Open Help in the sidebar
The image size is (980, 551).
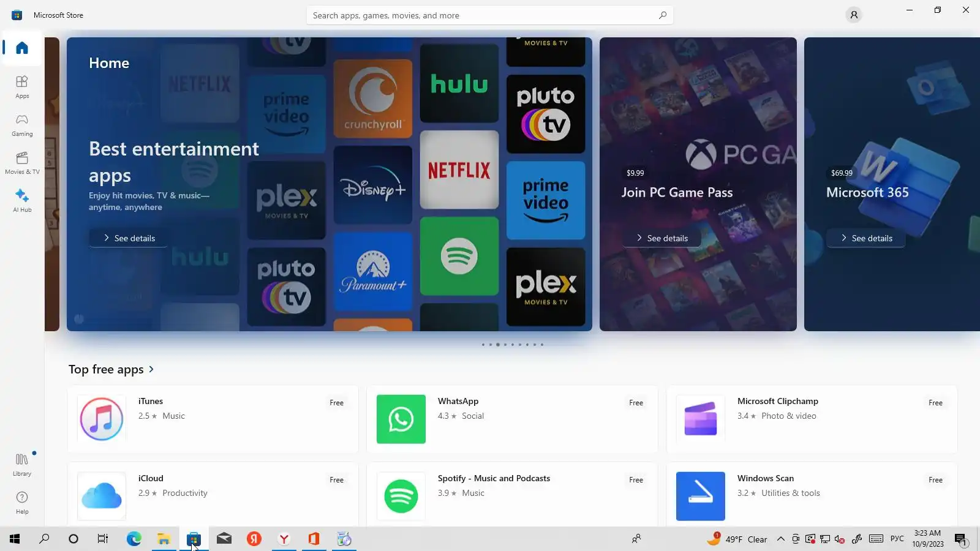22,503
